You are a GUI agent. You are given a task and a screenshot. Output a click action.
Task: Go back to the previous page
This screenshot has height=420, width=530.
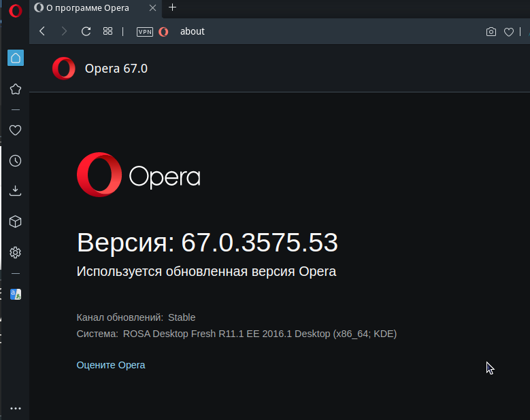click(42, 31)
